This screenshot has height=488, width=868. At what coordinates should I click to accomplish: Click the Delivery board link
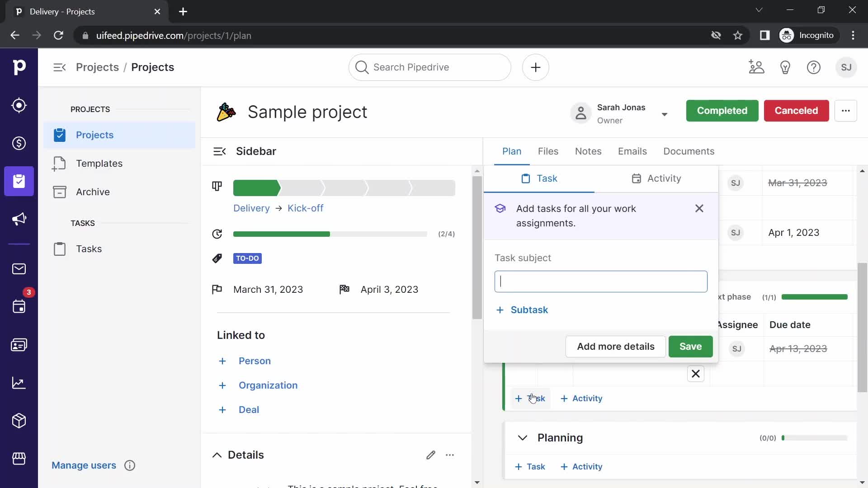251,208
